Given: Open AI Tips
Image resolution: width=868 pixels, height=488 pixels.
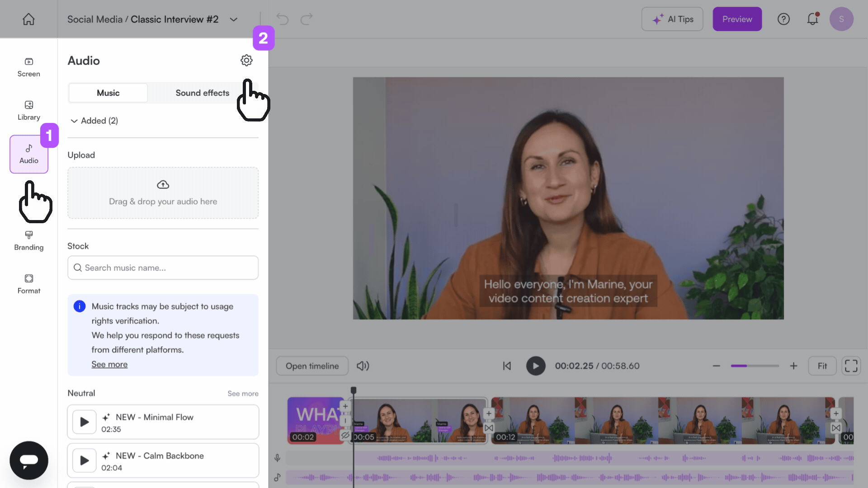Looking at the screenshot, I should (672, 19).
